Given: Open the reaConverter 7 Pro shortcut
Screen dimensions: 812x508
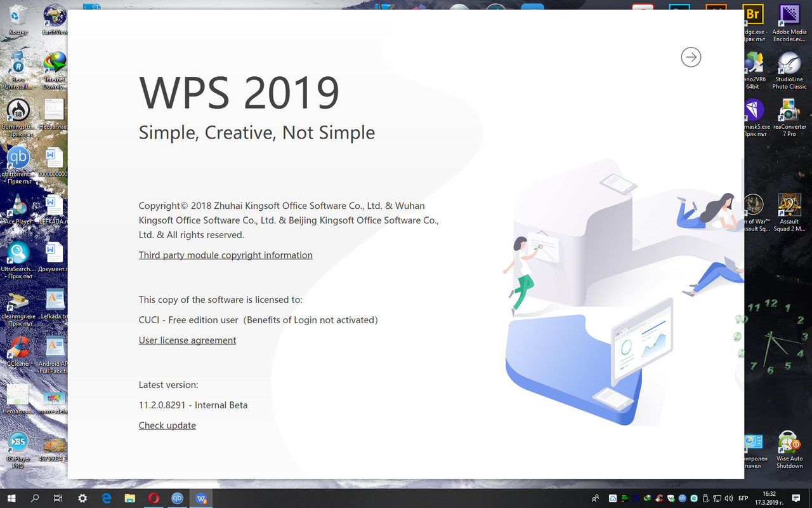Looking at the screenshot, I should (789, 117).
